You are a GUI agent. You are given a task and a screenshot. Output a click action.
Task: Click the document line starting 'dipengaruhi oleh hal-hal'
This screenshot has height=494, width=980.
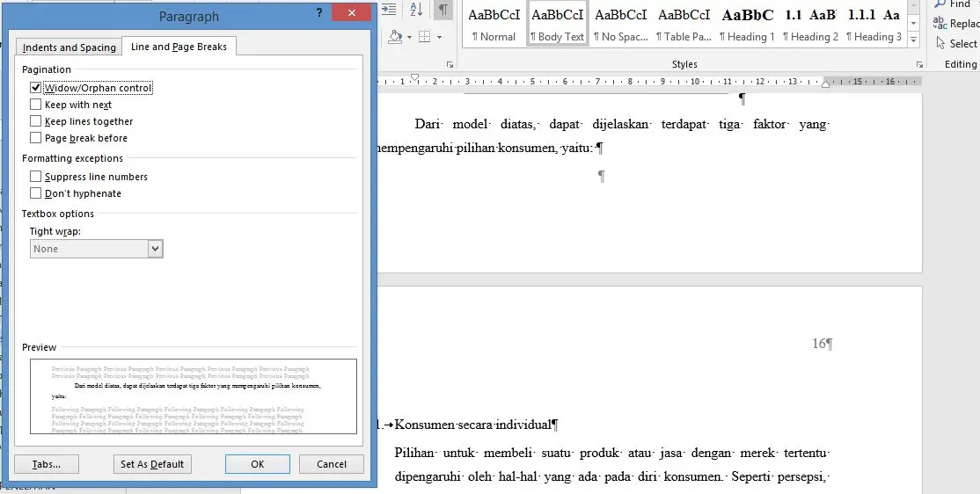[611, 477]
